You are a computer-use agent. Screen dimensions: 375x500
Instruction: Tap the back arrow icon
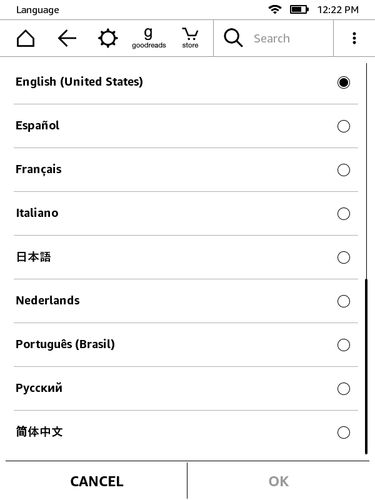pos(67,38)
